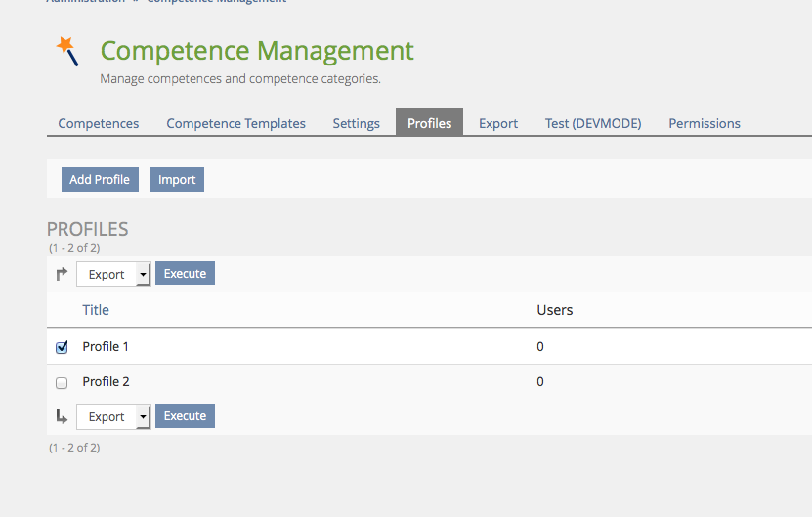The image size is (812, 517).
Task: Select the Profiles tab
Action: (429, 123)
